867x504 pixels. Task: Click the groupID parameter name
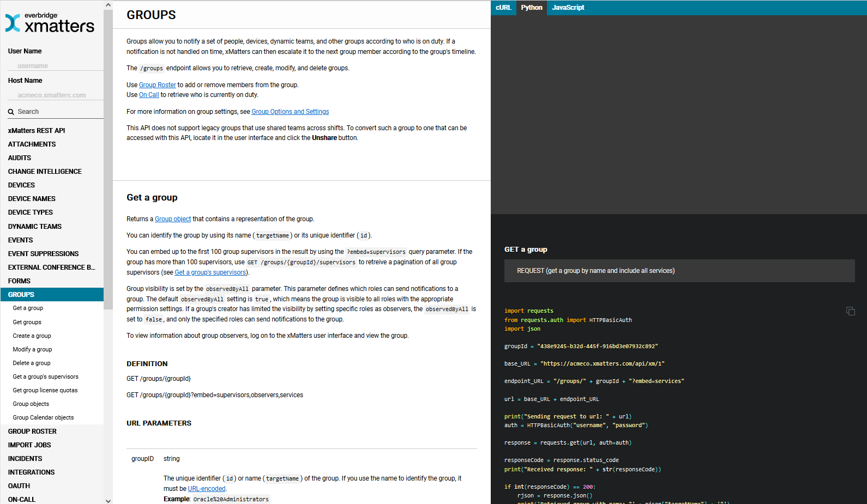[142, 459]
